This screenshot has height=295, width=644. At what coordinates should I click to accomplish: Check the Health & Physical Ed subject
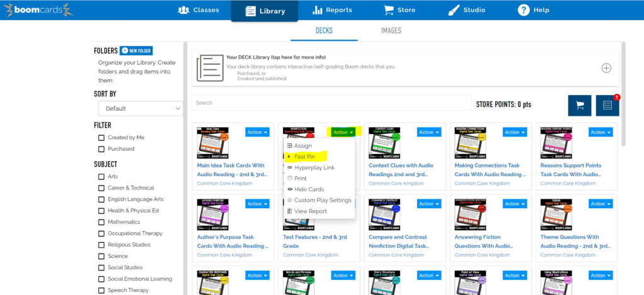101,211
